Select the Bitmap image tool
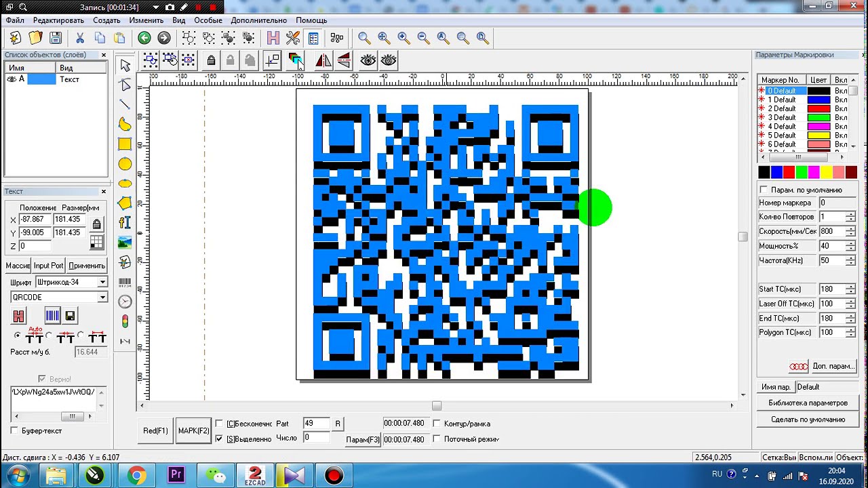Screen dimensions: 868x488 [125, 242]
